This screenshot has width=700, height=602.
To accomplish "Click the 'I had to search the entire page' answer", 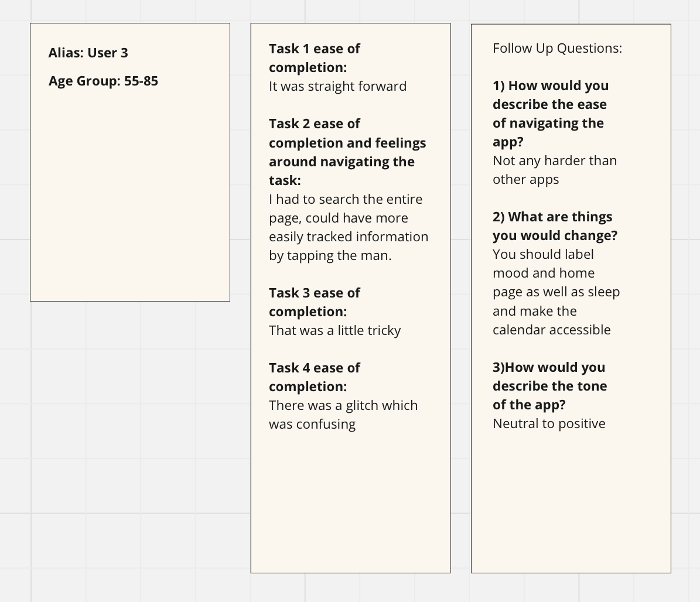I will click(x=348, y=227).
